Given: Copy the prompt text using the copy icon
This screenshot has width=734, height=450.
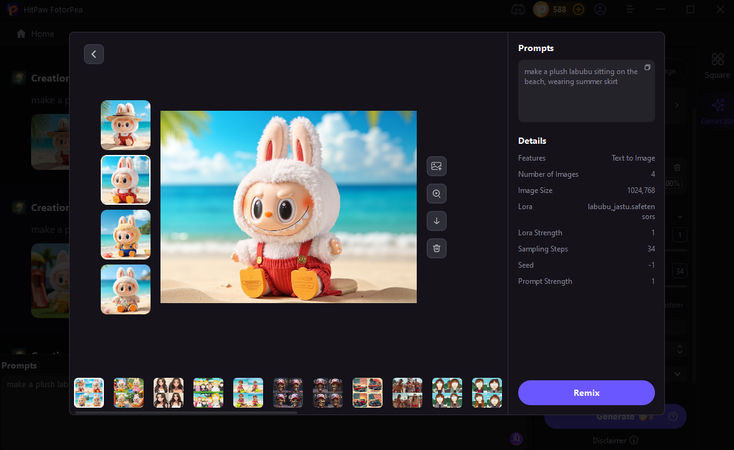Looking at the screenshot, I should coord(647,67).
